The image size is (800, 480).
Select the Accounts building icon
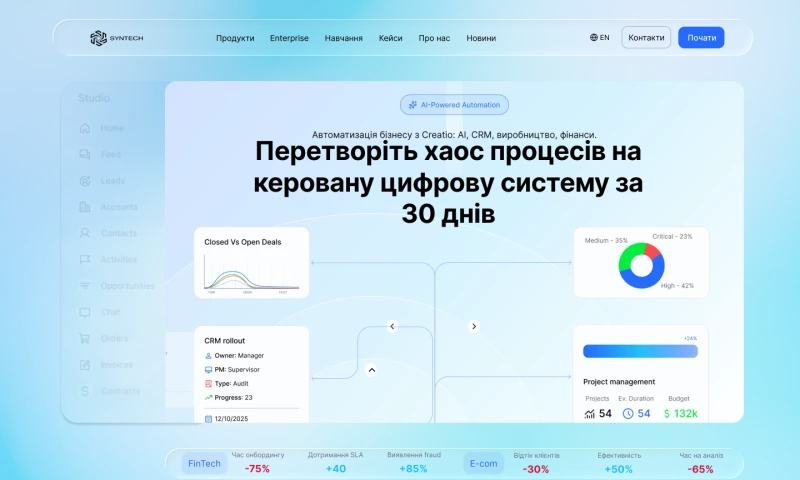(x=85, y=207)
